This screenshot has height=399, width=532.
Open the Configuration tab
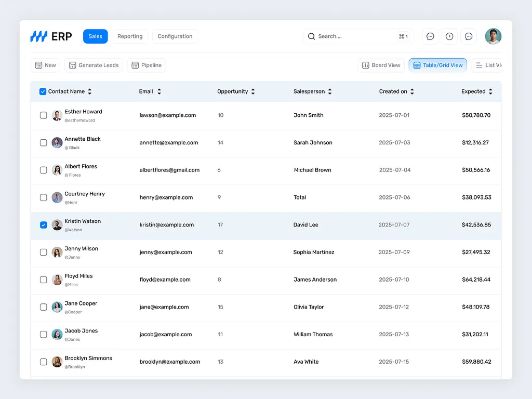tap(175, 36)
